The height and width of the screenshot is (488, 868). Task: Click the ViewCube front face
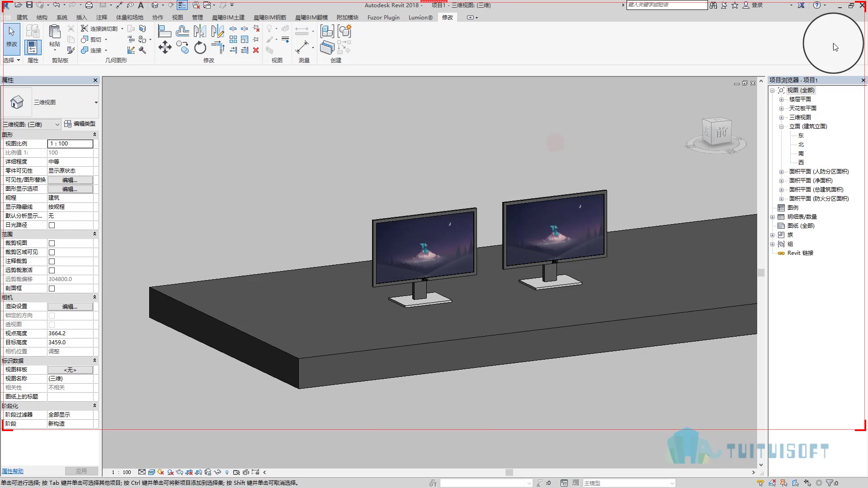(721, 132)
